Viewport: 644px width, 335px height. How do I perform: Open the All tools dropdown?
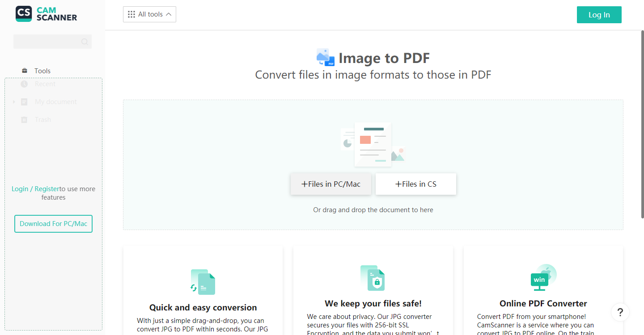150,14
